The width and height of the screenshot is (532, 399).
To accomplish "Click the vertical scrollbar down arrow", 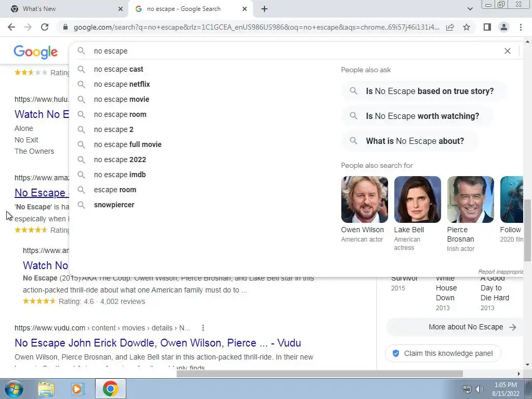I will pos(527,365).
